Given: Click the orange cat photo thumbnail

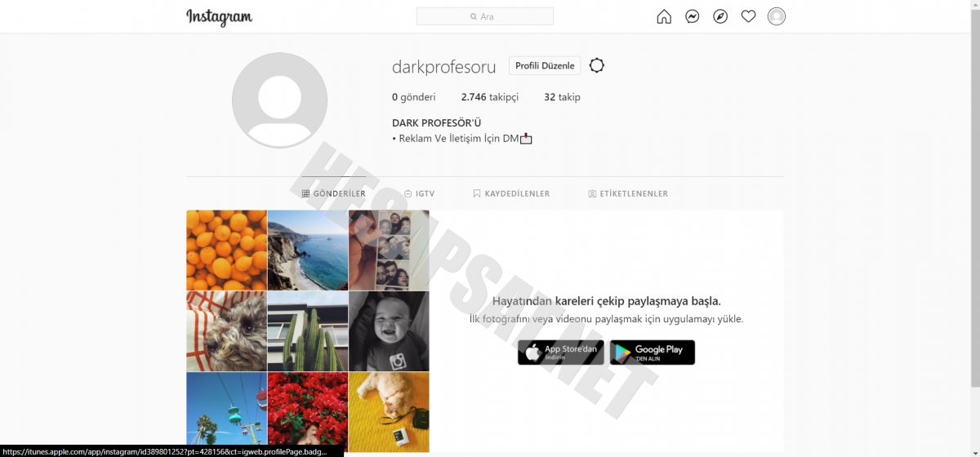Looking at the screenshot, I should pyautogui.click(x=389, y=412).
